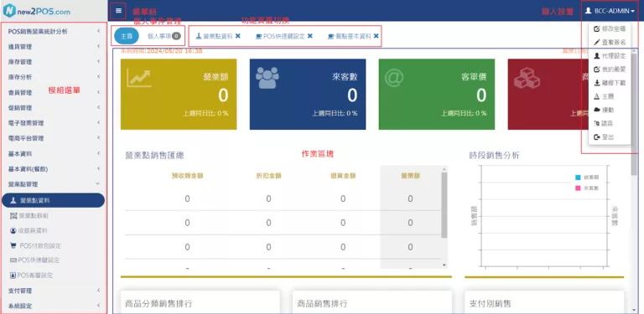Image resolution: width=644 pixels, height=314 pixels.
Task: Expand 庫存分析 using its chevron
Action: 99,77
